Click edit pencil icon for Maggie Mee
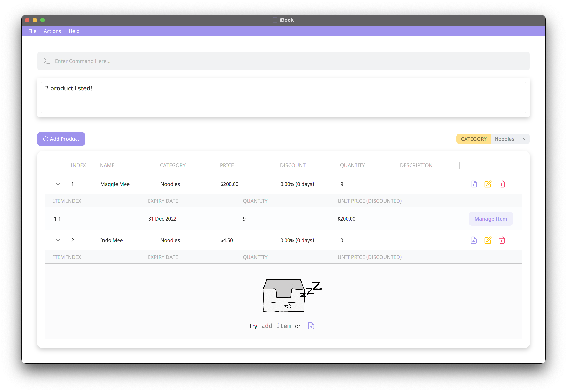 click(488, 184)
